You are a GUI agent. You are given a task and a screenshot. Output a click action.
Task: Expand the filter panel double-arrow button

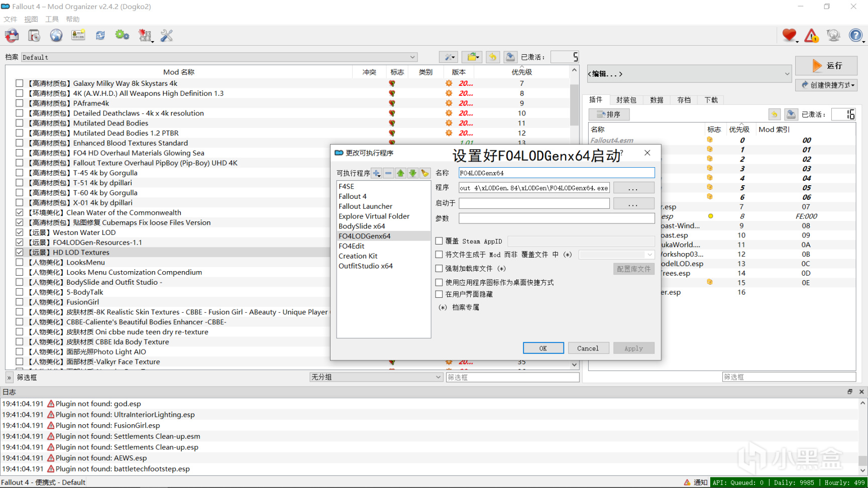(x=9, y=378)
